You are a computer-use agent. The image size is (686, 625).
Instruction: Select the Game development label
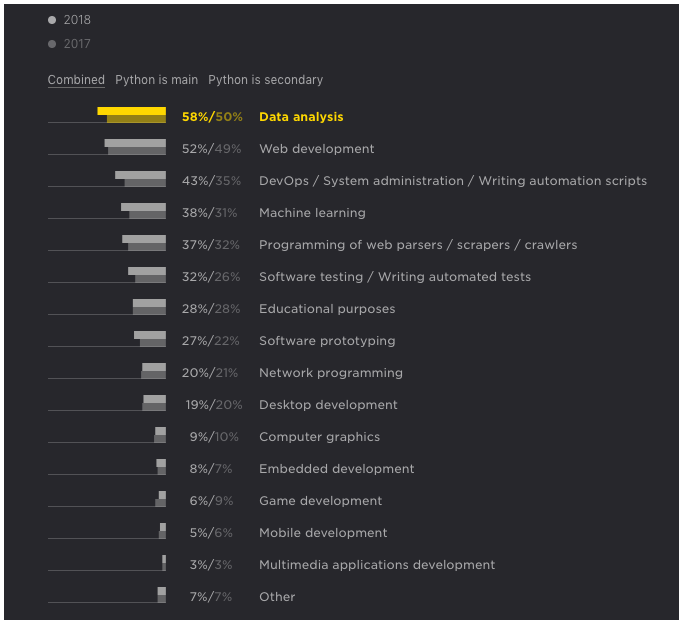tap(321, 501)
